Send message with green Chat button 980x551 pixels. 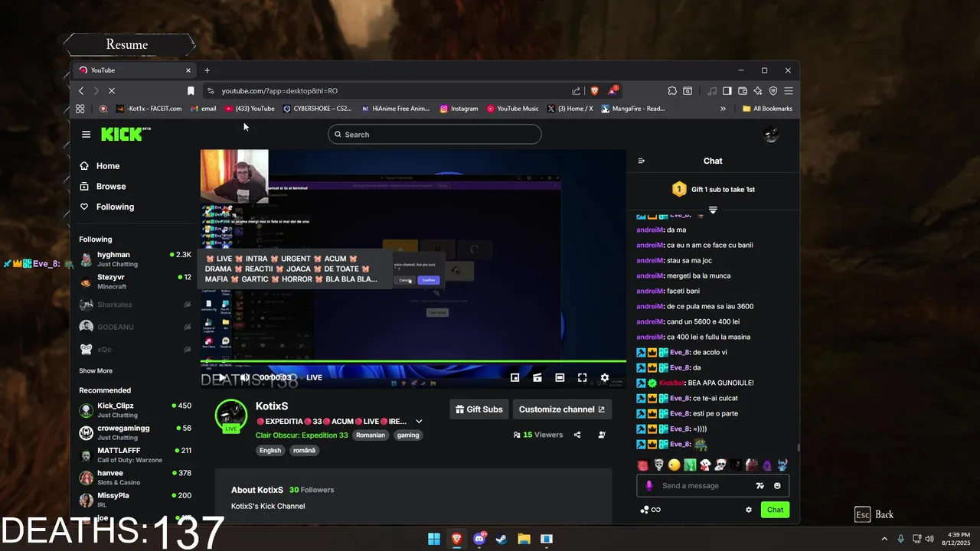775,510
